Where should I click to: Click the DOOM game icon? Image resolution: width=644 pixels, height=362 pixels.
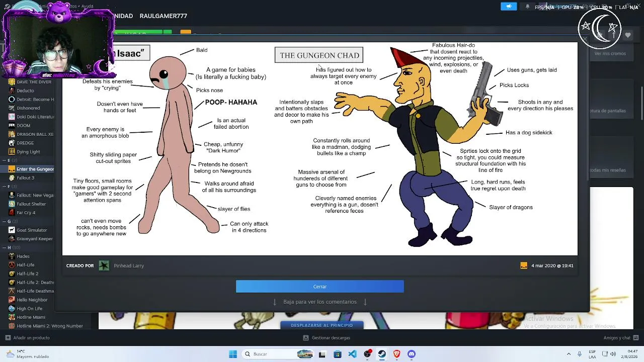[x=12, y=126]
